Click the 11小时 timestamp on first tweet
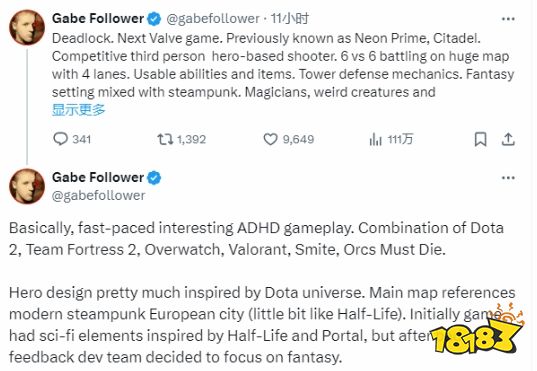This screenshot has height=371, width=537. pyautogui.click(x=290, y=18)
